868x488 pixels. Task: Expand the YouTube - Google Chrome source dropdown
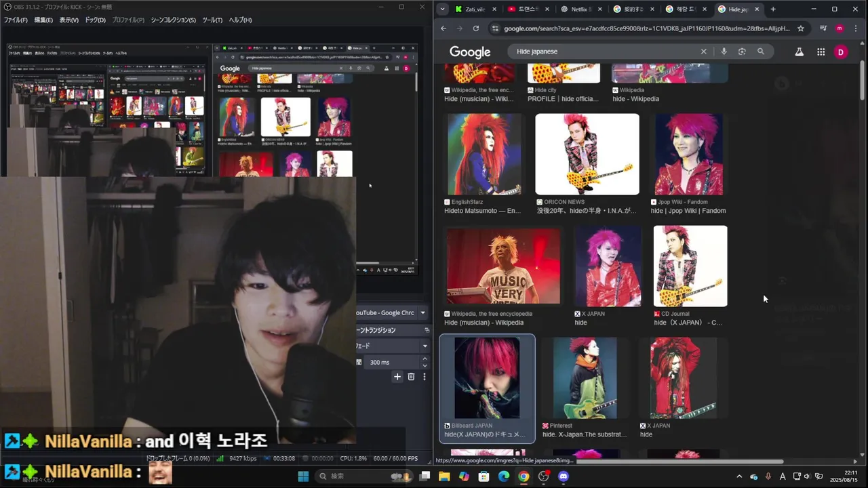(x=422, y=312)
